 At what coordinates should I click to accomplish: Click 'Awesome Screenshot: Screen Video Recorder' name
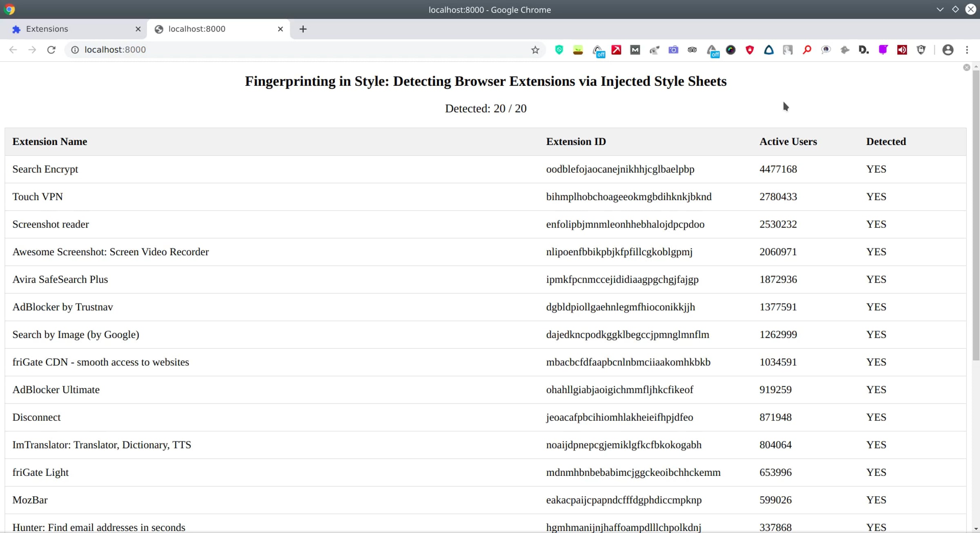tap(110, 252)
